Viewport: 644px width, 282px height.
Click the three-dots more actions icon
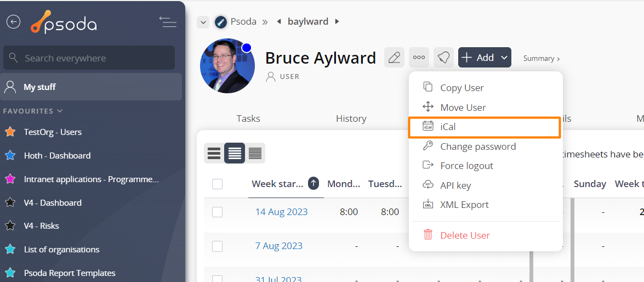coord(419,58)
